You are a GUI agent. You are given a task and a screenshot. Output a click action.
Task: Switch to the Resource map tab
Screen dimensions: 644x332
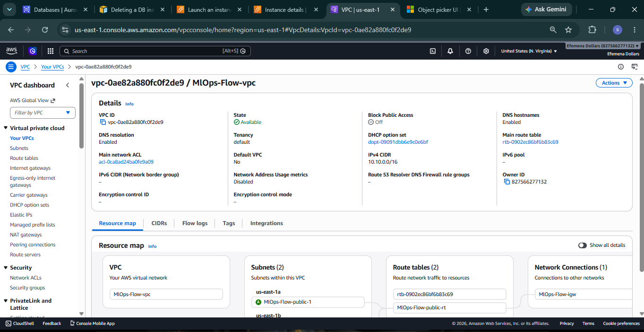pyautogui.click(x=117, y=223)
